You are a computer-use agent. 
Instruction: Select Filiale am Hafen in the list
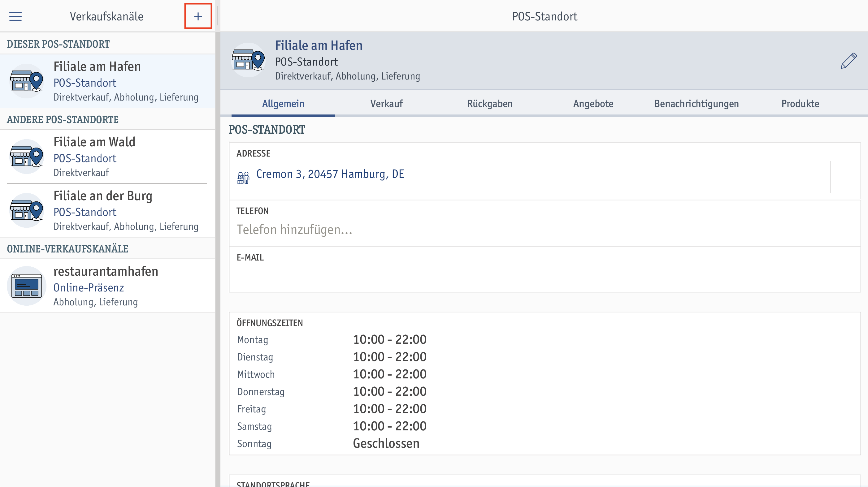click(x=107, y=81)
